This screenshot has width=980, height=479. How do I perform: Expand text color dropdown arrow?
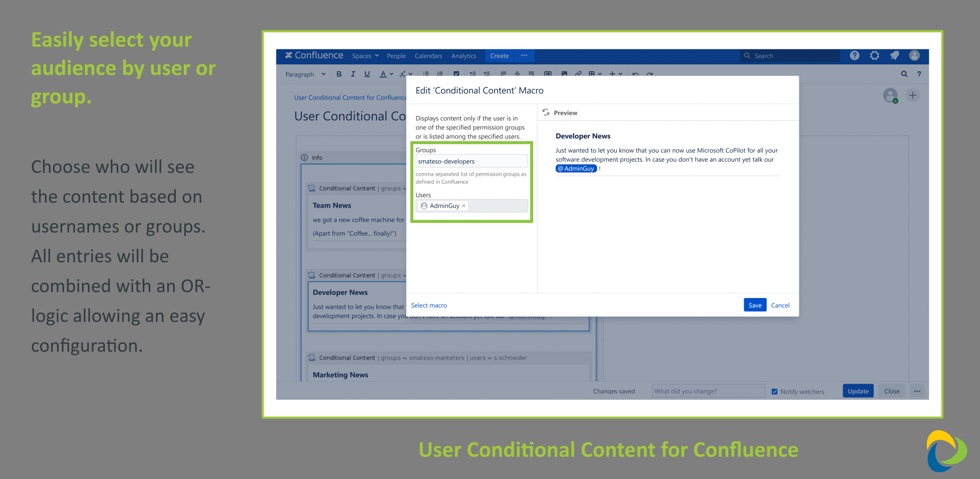tap(391, 75)
